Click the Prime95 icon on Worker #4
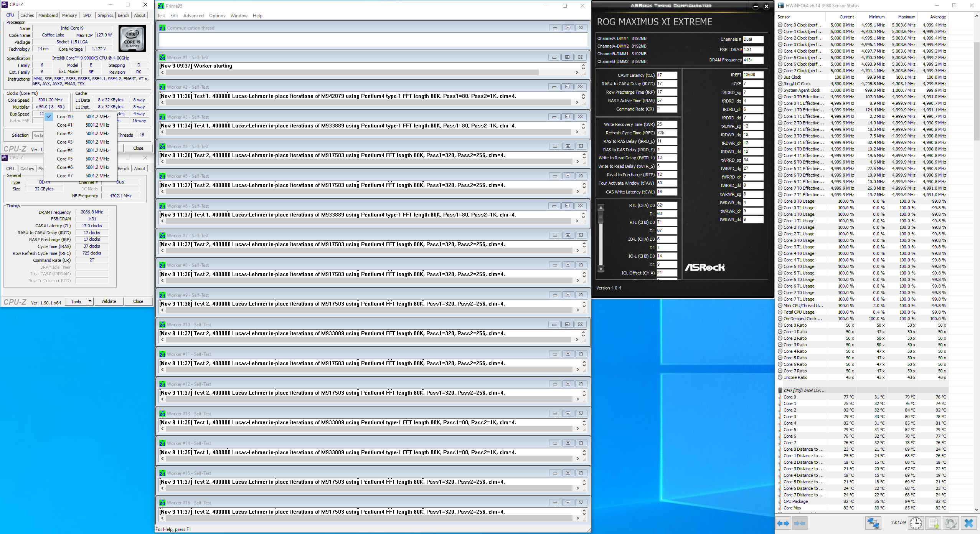The image size is (980, 534). pyautogui.click(x=162, y=146)
